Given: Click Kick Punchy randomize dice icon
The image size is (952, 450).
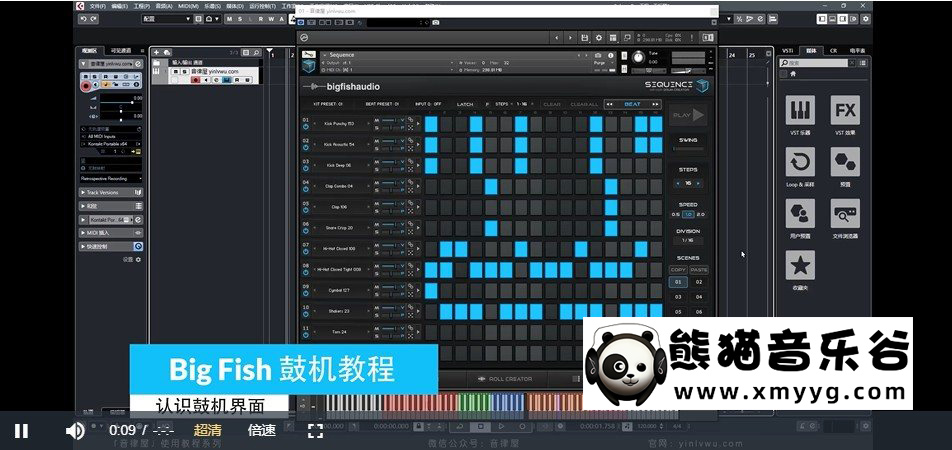Looking at the screenshot, I should pos(410,128).
